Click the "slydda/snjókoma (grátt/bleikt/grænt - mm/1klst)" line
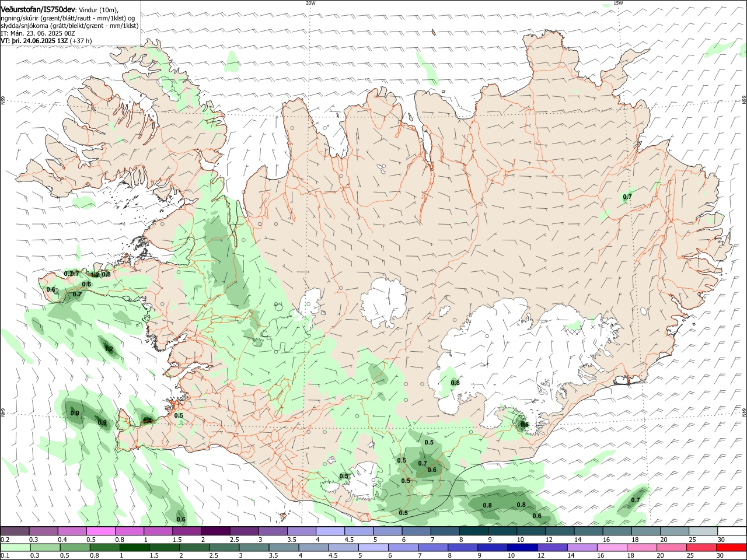The width and height of the screenshot is (747, 560). point(69,26)
